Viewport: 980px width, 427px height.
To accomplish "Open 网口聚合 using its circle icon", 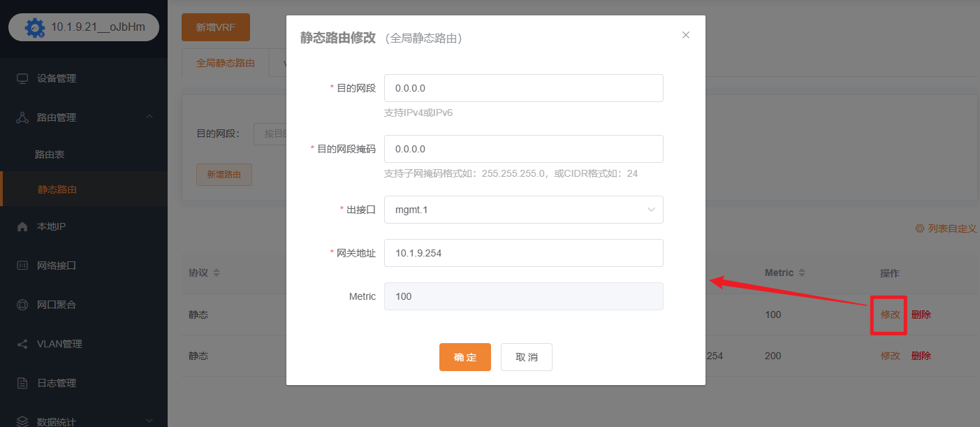I will tap(24, 305).
